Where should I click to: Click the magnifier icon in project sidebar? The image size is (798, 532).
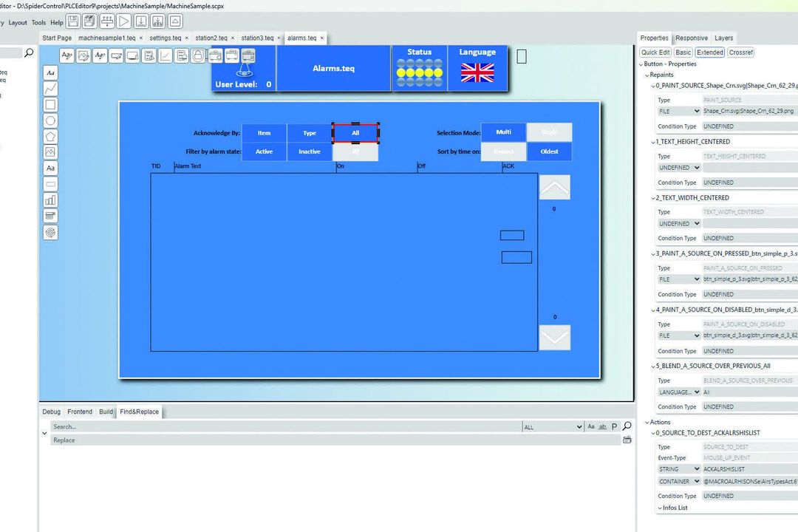29,52
